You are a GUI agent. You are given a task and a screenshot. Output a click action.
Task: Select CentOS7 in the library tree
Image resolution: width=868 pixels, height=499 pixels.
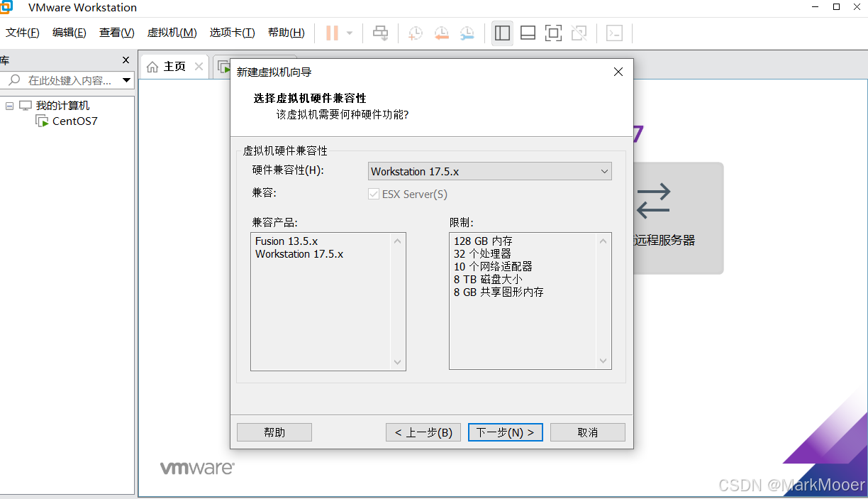tap(75, 121)
